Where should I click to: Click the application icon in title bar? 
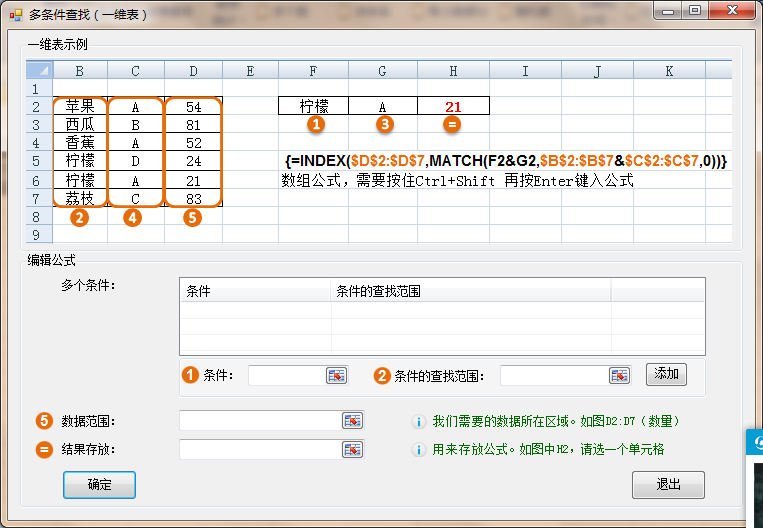pyautogui.click(x=16, y=12)
